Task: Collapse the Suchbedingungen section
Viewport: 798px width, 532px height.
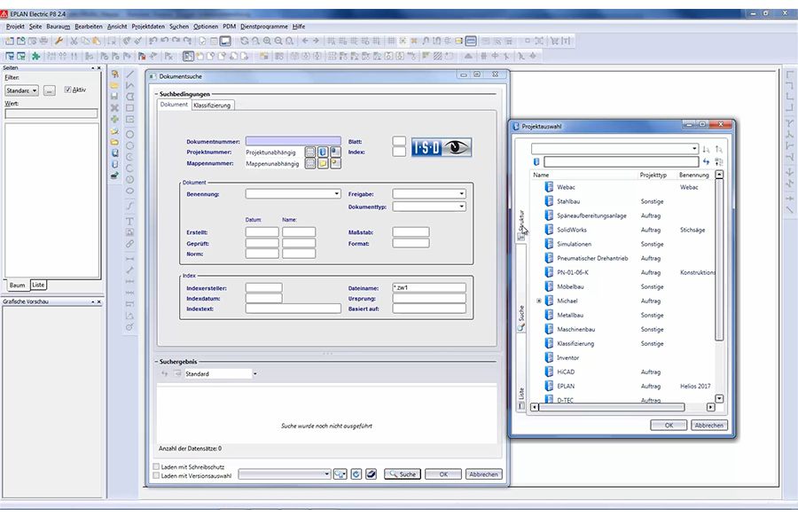Action: [x=156, y=94]
